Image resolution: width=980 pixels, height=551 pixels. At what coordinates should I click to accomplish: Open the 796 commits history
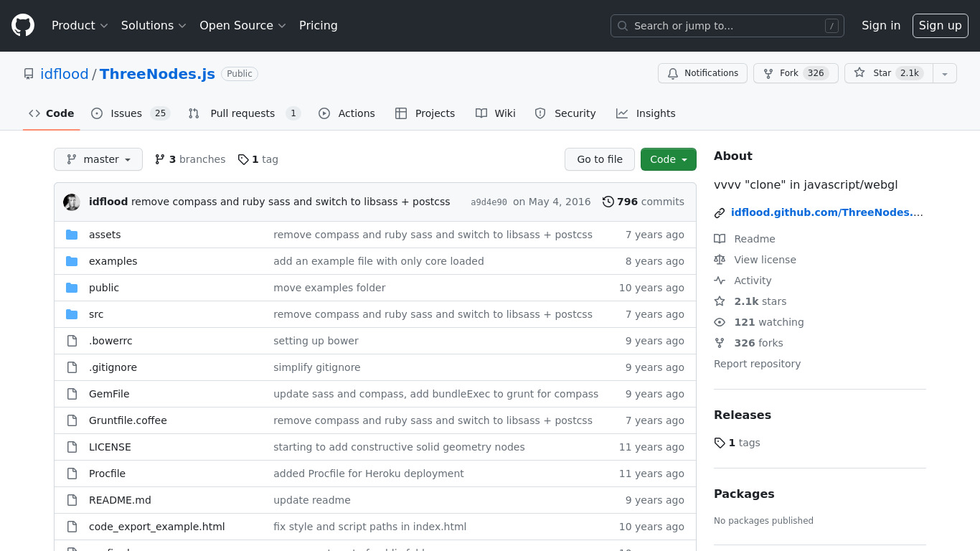tap(644, 202)
